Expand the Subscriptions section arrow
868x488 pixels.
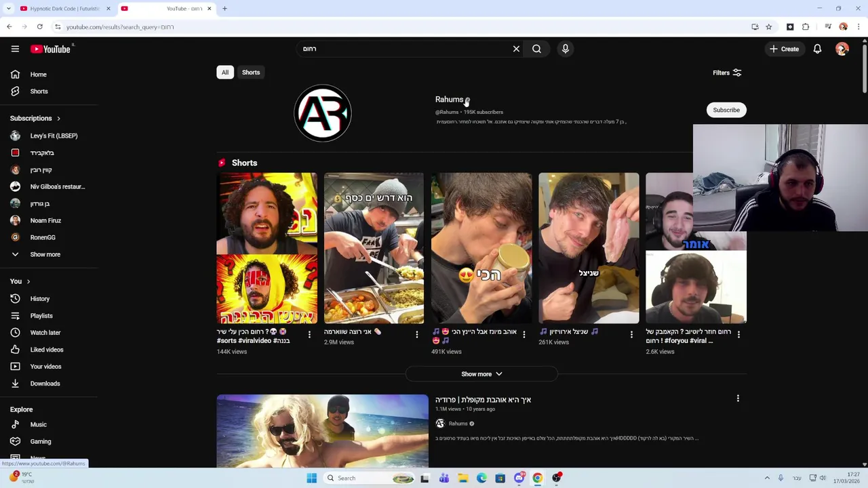pos(58,119)
